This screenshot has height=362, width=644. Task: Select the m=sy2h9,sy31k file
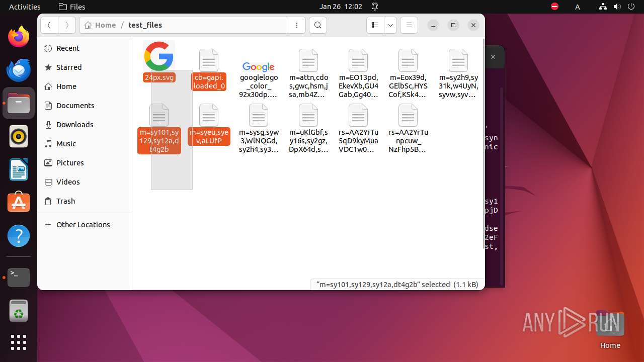tap(458, 74)
